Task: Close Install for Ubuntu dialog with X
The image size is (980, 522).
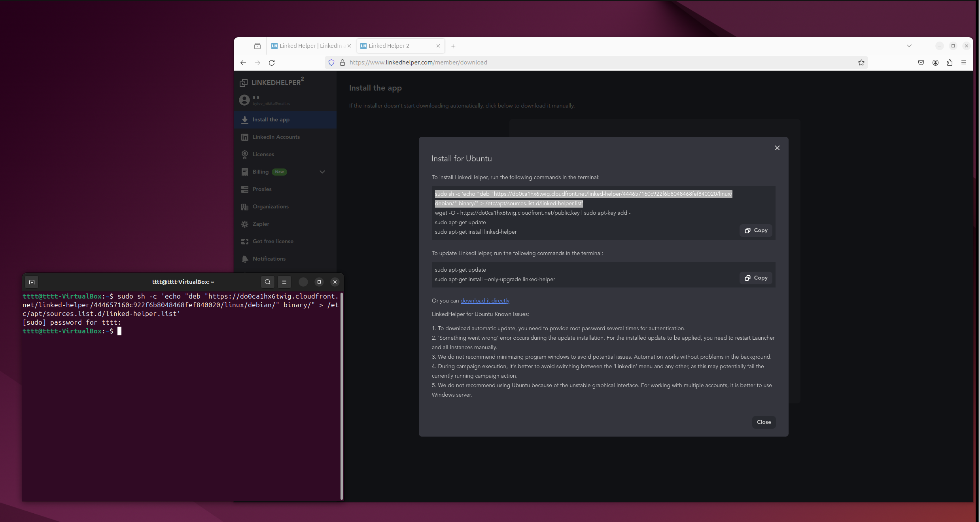Action: (x=777, y=148)
